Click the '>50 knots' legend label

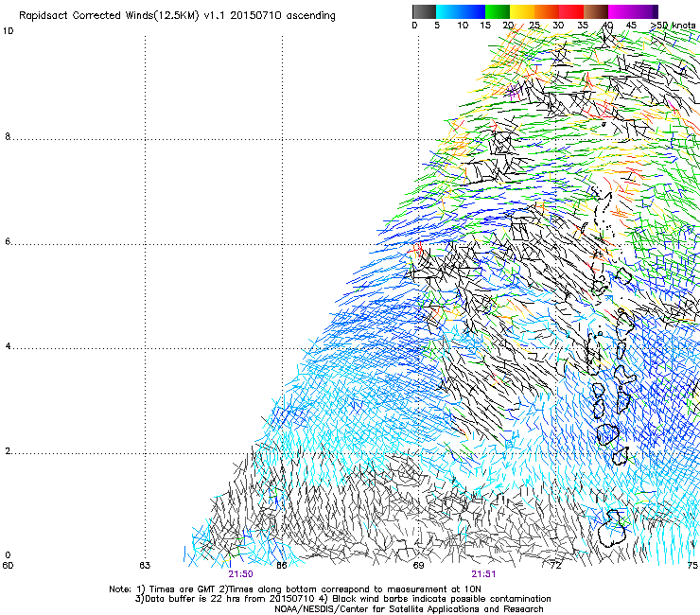point(673,26)
